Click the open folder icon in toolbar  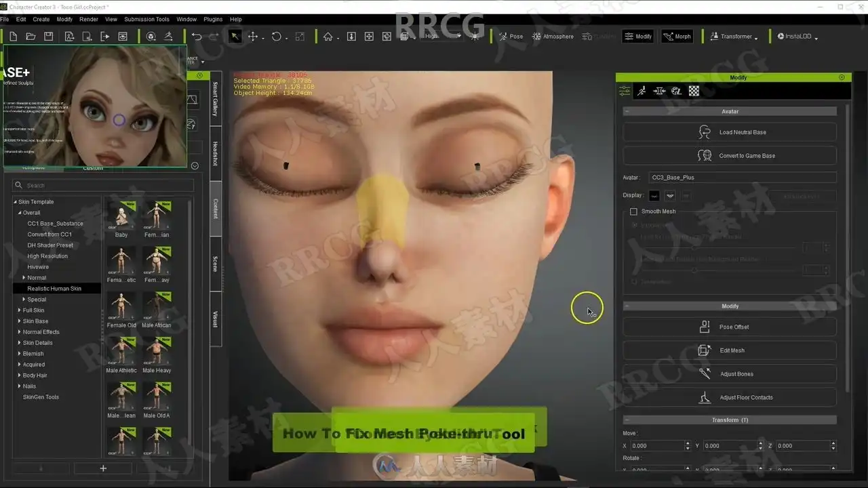coord(31,37)
